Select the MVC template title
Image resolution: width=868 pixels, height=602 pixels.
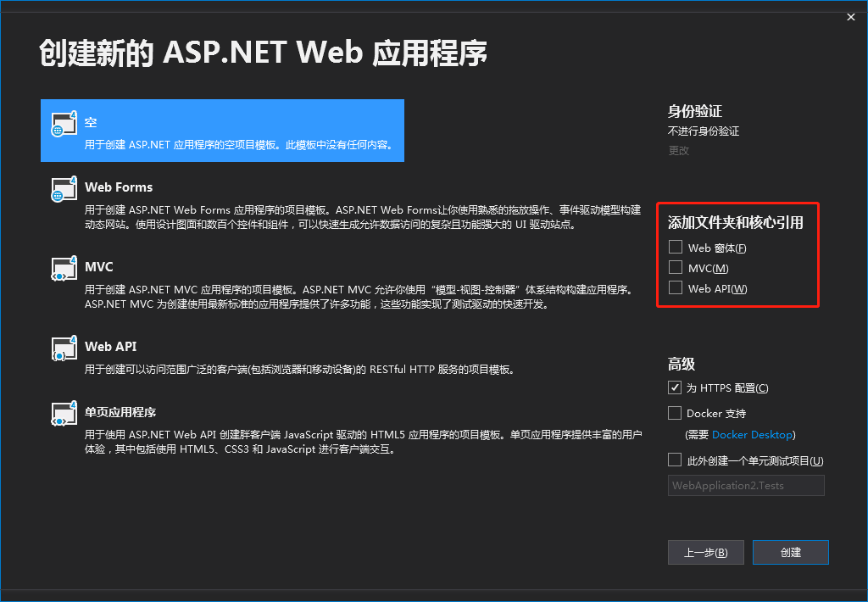pyautogui.click(x=98, y=267)
